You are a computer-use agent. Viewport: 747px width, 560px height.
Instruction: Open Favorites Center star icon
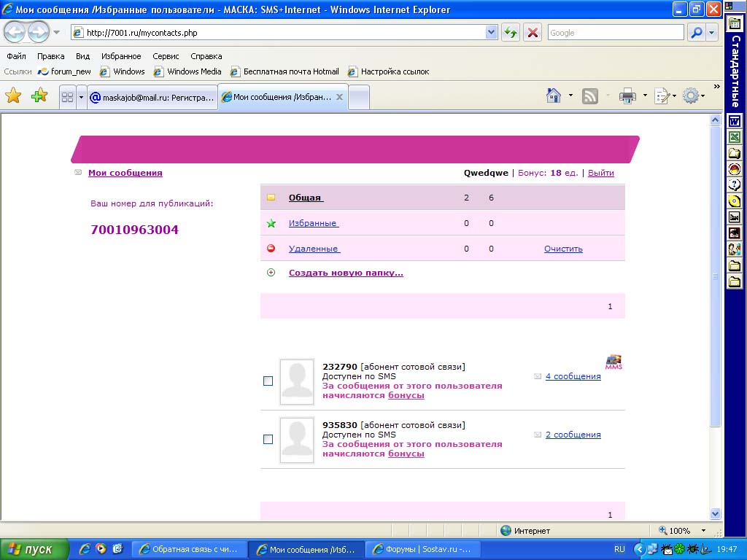[x=13, y=96]
